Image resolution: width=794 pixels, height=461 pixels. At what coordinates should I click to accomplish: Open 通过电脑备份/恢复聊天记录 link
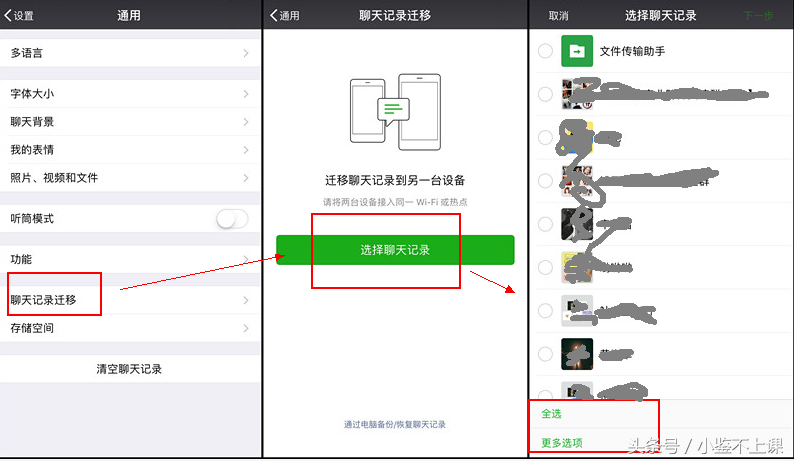click(395, 425)
